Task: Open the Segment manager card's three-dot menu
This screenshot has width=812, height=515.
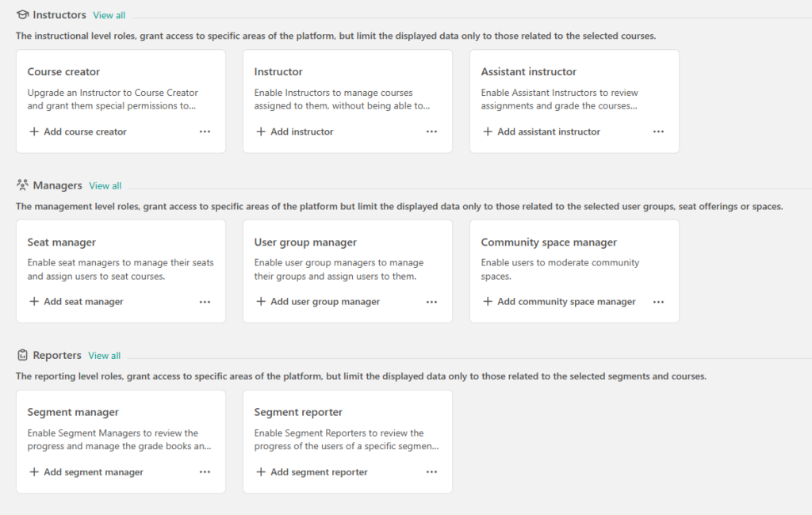Action: pyautogui.click(x=205, y=472)
